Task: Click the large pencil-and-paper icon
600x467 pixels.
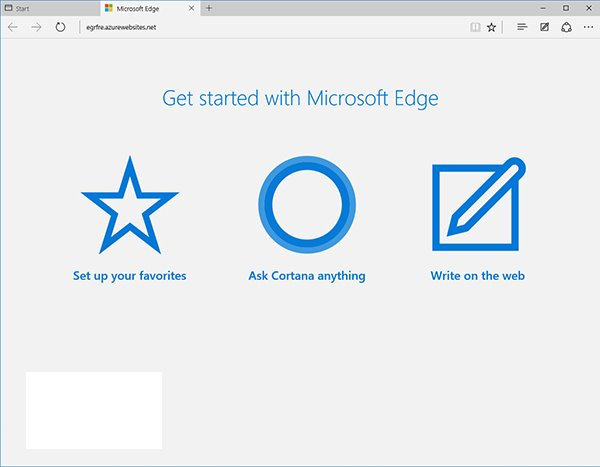Action: pos(477,207)
